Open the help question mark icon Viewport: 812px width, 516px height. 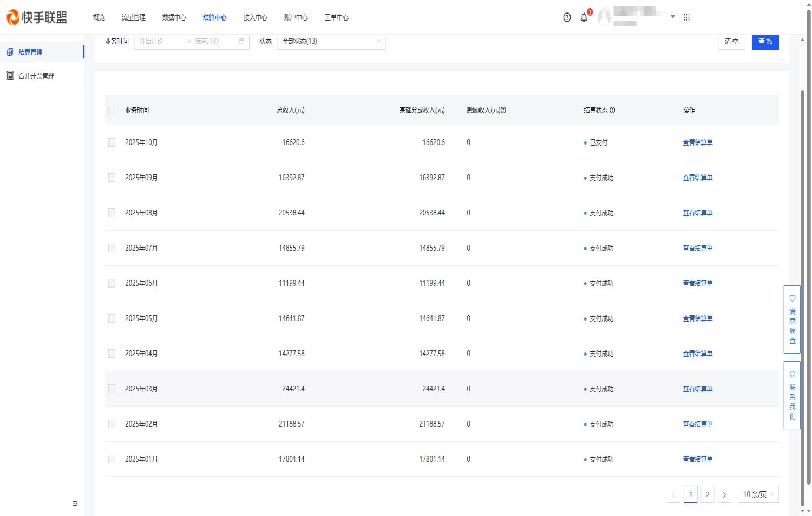(567, 17)
